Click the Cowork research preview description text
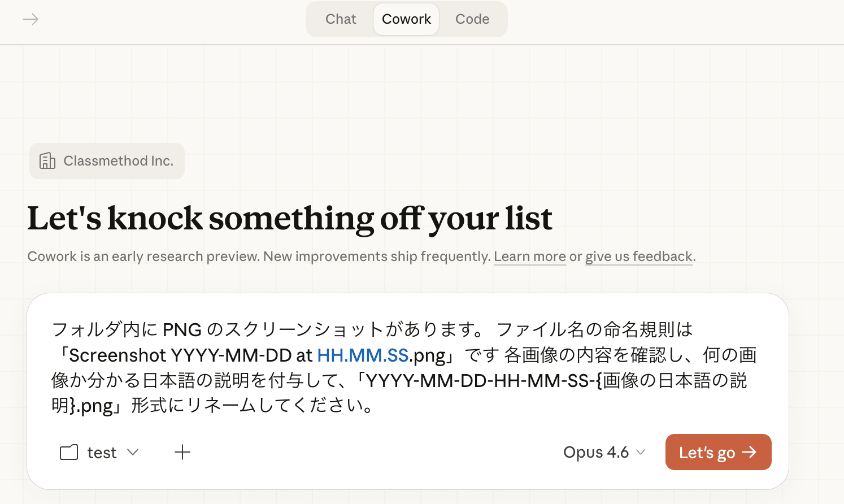The image size is (844, 504). pyautogui.click(x=259, y=257)
